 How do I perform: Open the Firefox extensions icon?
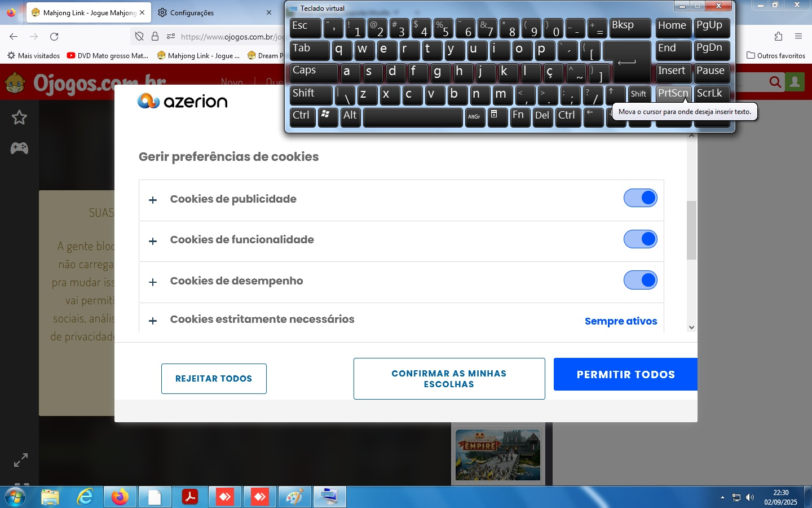pyautogui.click(x=778, y=37)
